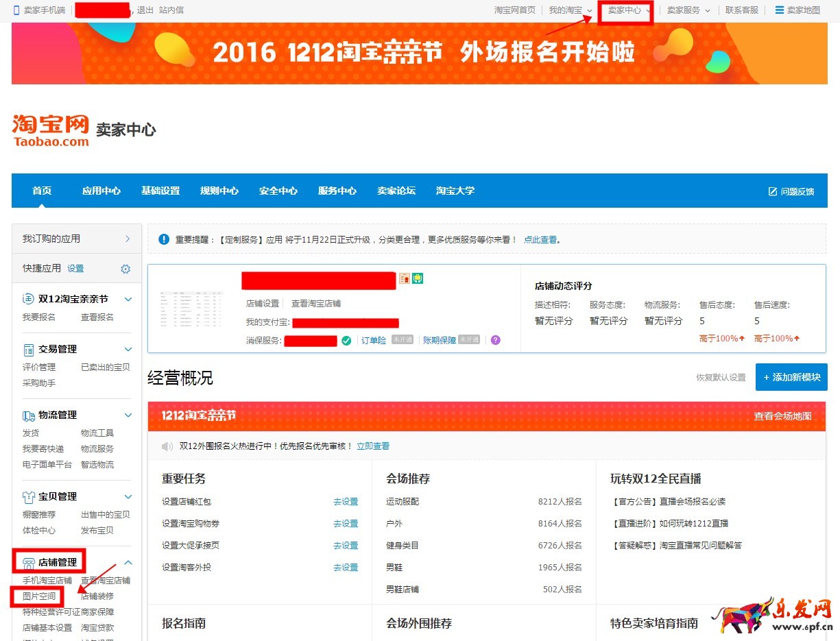Collapse the 物流管理 section chevron

coord(128,415)
